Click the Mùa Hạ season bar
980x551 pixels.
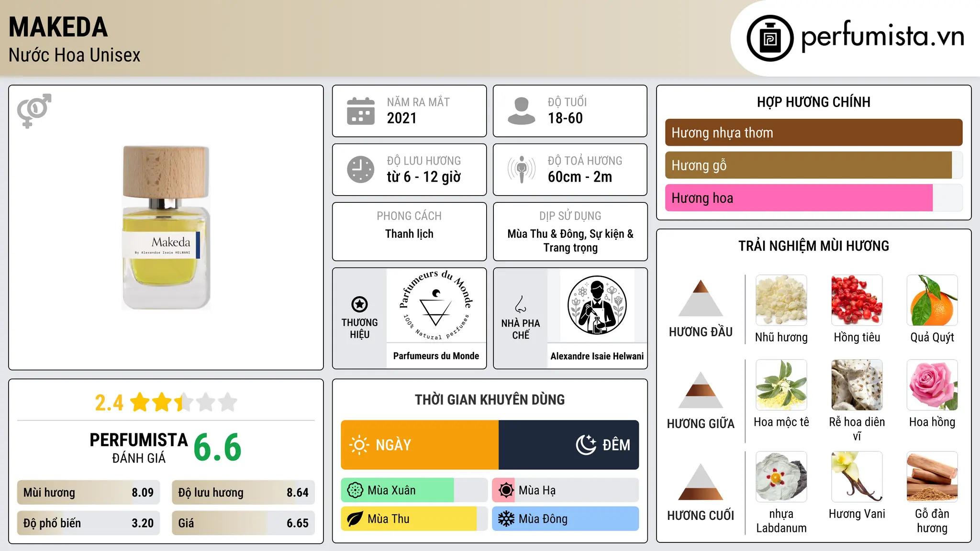pyautogui.click(x=565, y=490)
